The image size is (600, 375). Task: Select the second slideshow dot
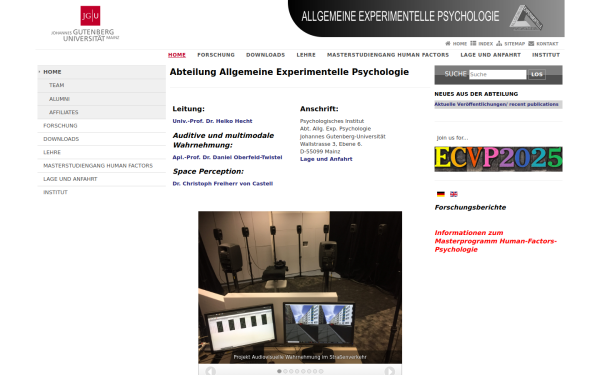[285, 371]
